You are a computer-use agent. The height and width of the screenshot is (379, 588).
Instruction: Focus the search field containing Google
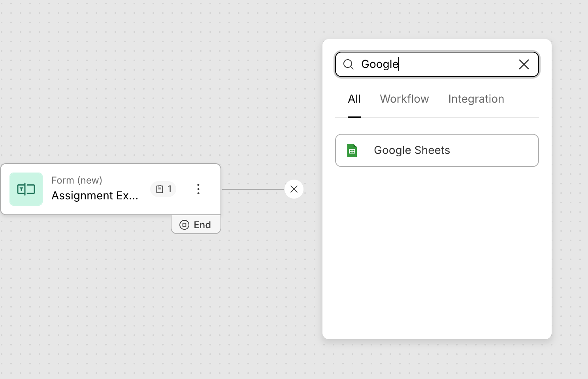click(435, 64)
